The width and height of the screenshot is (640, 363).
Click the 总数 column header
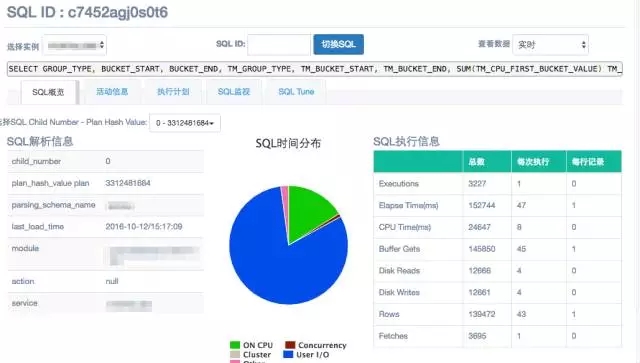487,162
